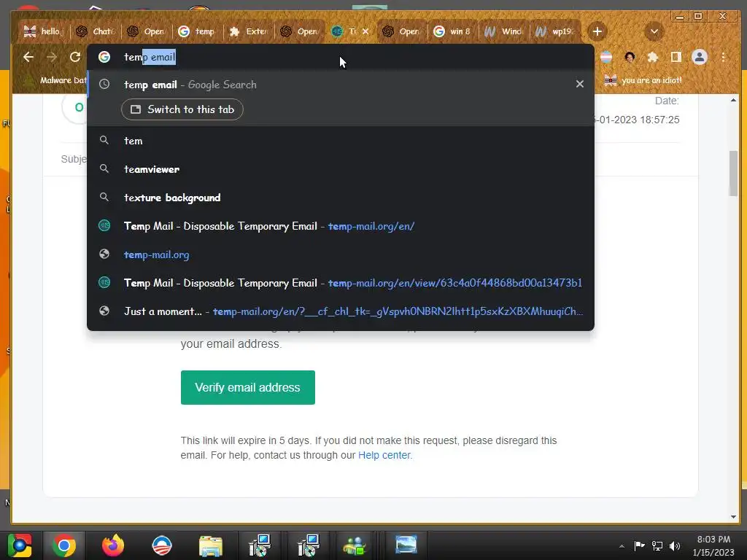Open Chrome's three-dot menu
Image resolution: width=747 pixels, height=560 pixels.
723,57
